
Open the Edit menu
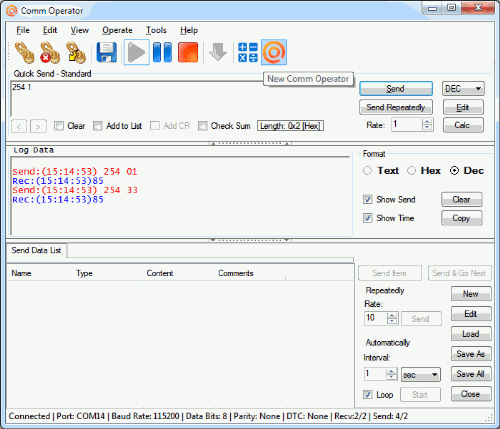click(x=50, y=30)
